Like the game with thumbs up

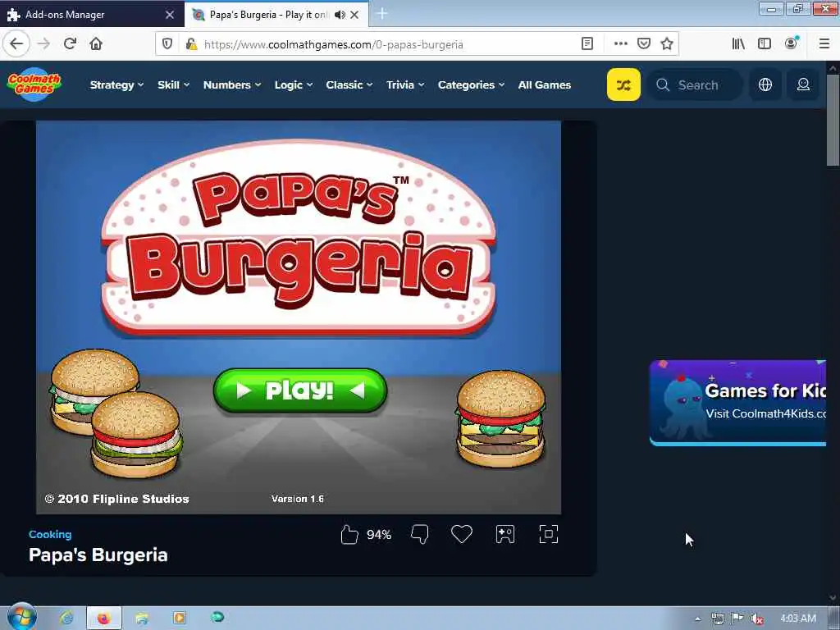[x=349, y=534]
